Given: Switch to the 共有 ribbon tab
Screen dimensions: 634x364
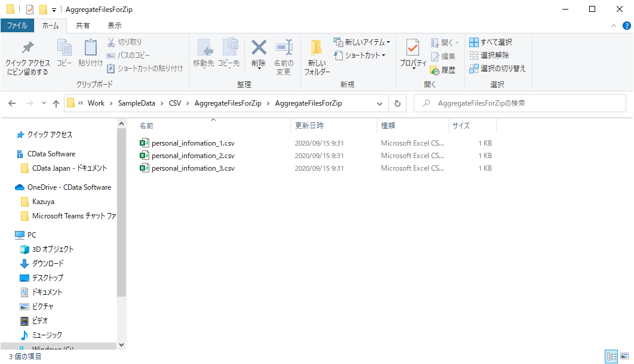Looking at the screenshot, I should point(83,25).
